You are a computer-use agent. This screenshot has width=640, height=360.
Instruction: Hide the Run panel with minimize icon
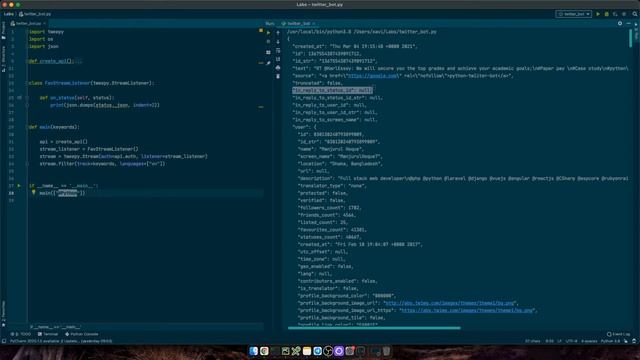tap(628, 23)
